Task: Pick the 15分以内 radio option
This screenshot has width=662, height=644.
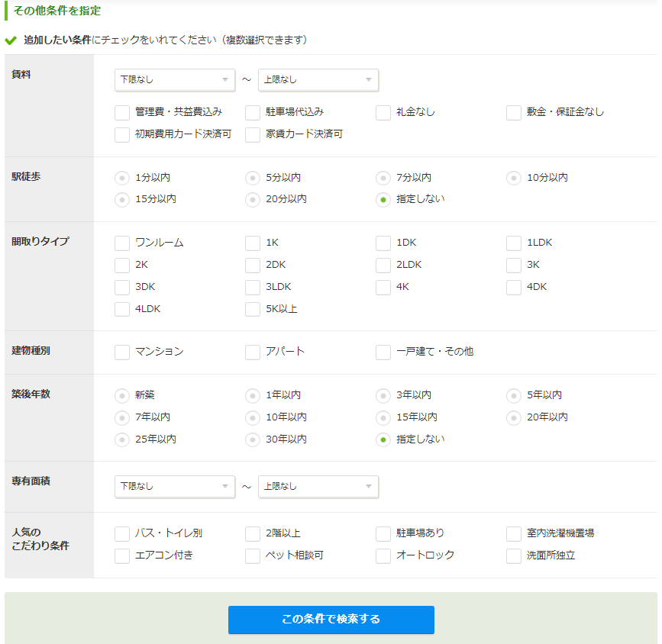Action: pos(122,200)
